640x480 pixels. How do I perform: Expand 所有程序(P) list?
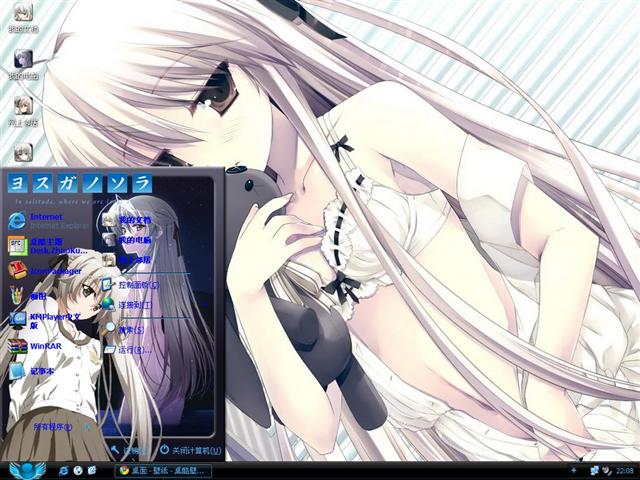(61, 427)
